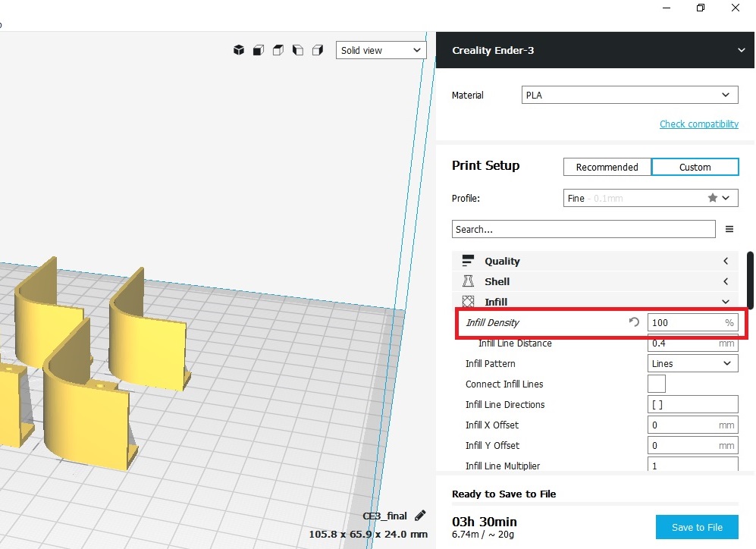The width and height of the screenshot is (756, 549).
Task: Switch to front view using the cube icon
Action: click(x=258, y=49)
